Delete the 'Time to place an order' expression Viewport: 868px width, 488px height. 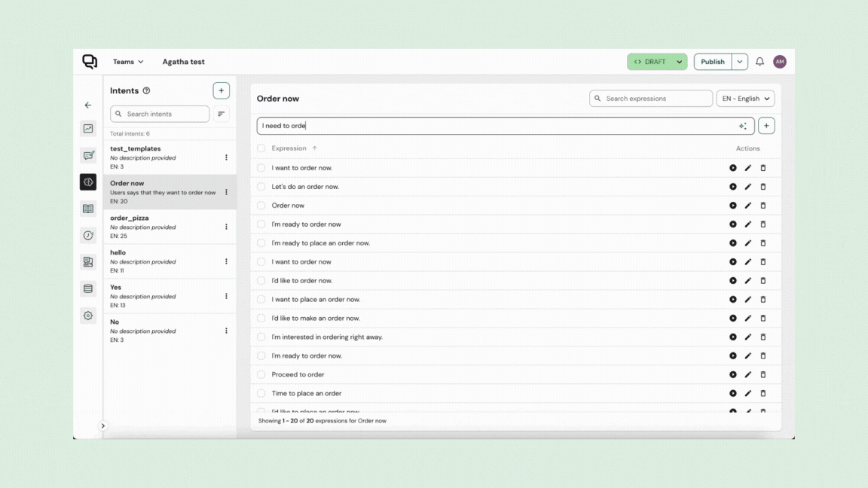point(763,394)
